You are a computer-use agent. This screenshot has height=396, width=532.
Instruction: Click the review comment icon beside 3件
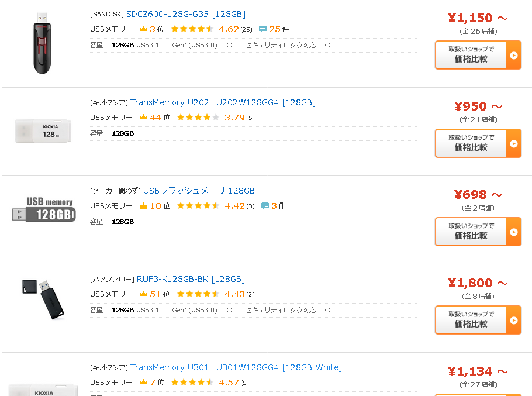pos(265,206)
